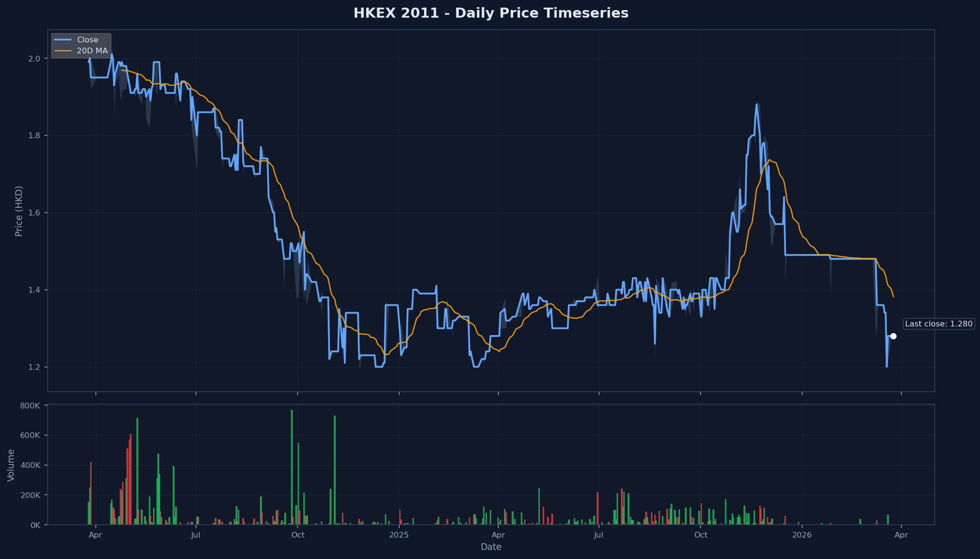Click the Volume axis label

pyautogui.click(x=11, y=465)
